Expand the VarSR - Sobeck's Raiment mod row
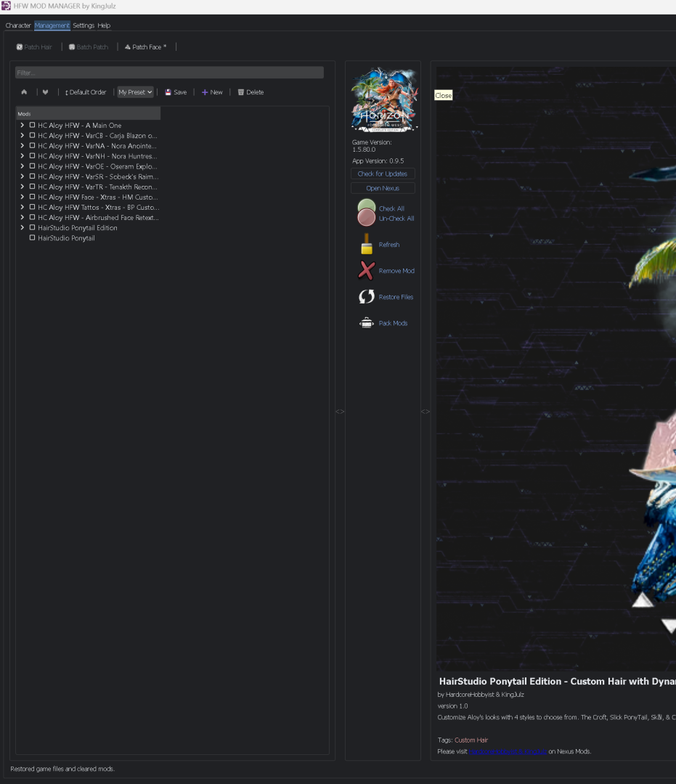The width and height of the screenshot is (676, 784). tap(23, 176)
